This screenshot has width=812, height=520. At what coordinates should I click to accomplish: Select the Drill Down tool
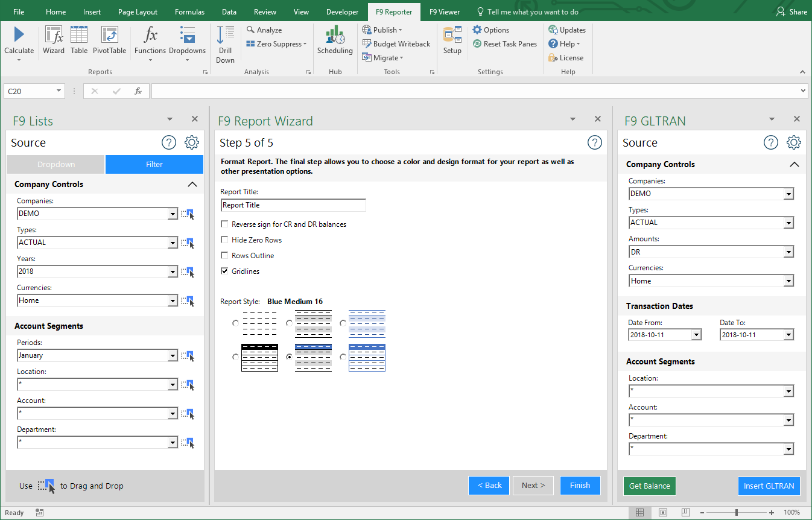[x=225, y=37]
